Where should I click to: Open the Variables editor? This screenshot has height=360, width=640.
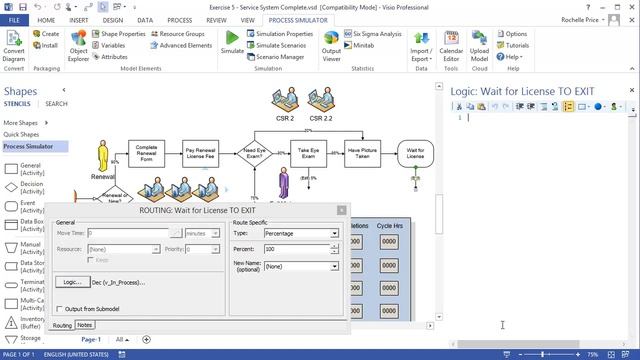tap(109, 45)
